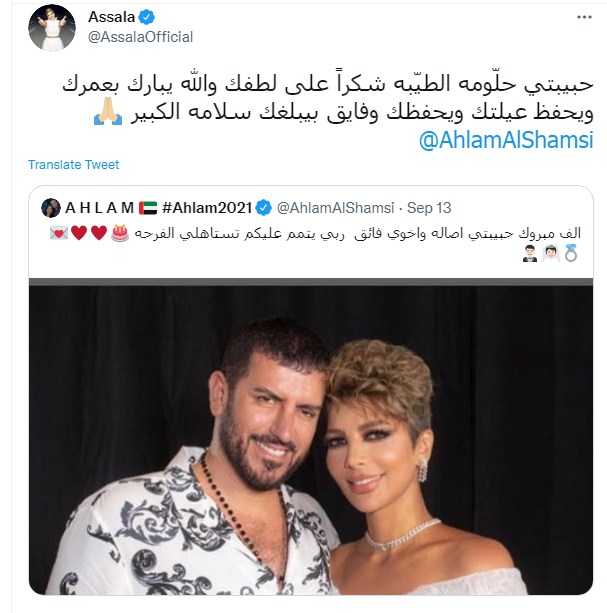Image resolution: width=607 pixels, height=613 pixels.
Task: Click the ring emoji in quoted tweet
Action: click(571, 253)
